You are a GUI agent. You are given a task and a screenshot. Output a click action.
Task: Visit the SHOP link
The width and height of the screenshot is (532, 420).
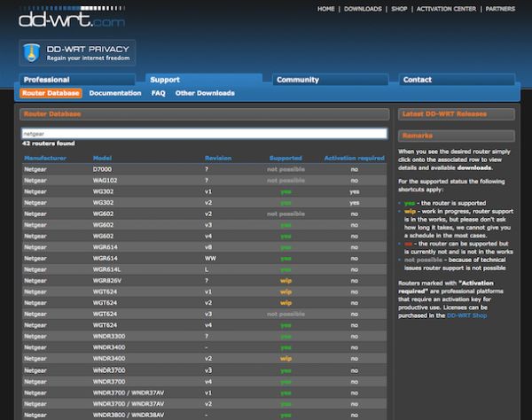pyautogui.click(x=399, y=9)
